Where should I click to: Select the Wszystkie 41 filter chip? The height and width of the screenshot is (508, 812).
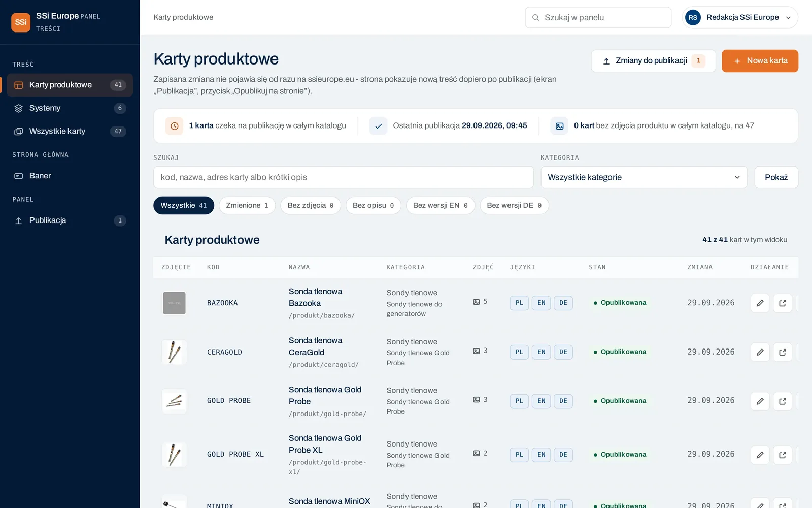tap(184, 205)
